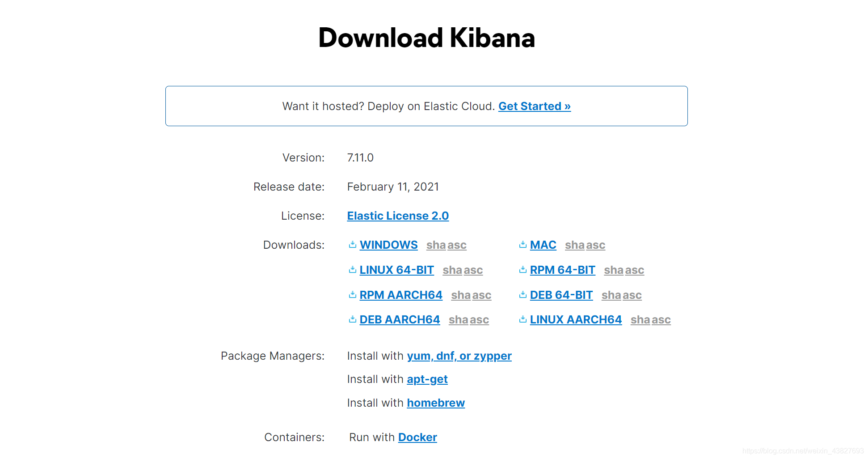Open the sha checksum for DEB AARCH64

[458, 320]
